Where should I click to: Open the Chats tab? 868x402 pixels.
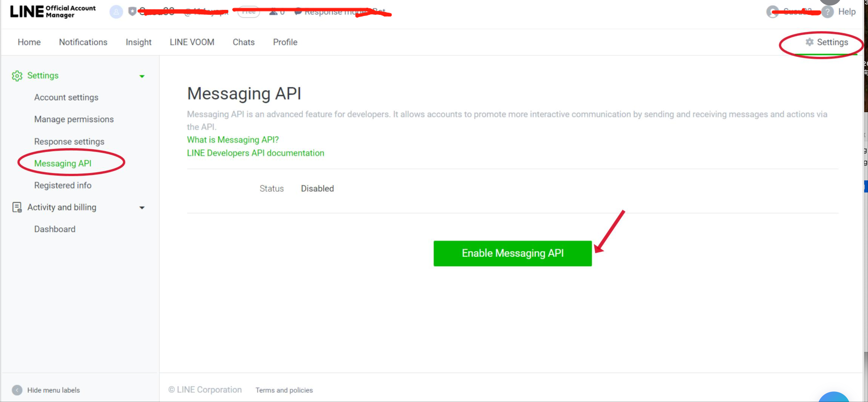click(x=243, y=42)
